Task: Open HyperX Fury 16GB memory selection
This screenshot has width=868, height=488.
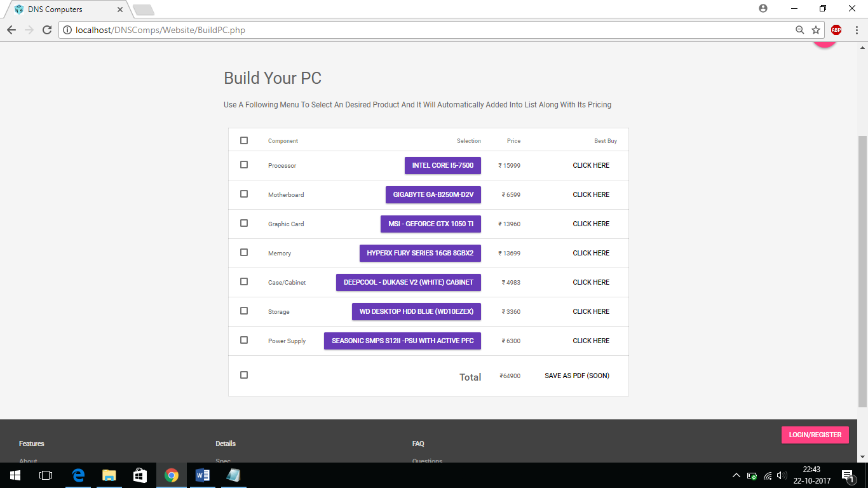Action: (x=420, y=253)
